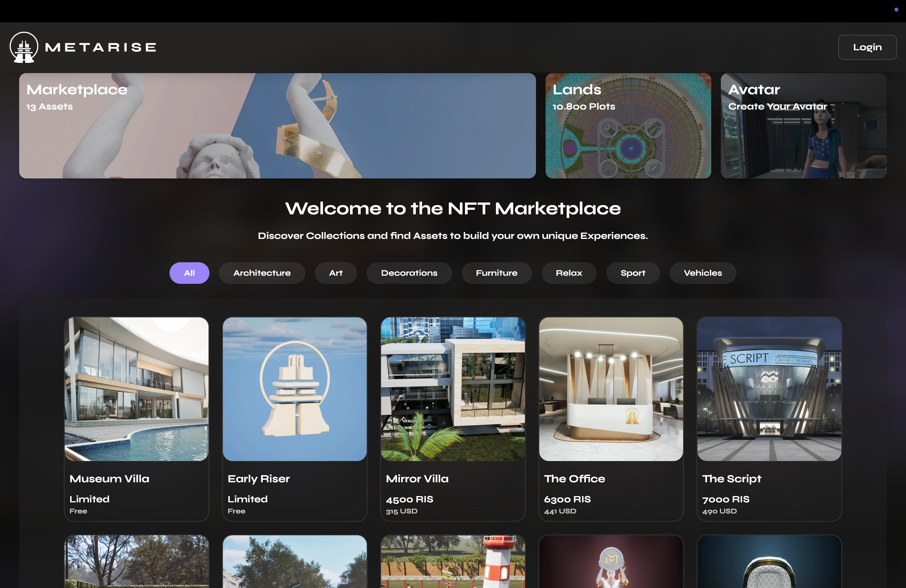Click the 490 USD value
This screenshot has height=588, width=906.
pyautogui.click(x=719, y=512)
